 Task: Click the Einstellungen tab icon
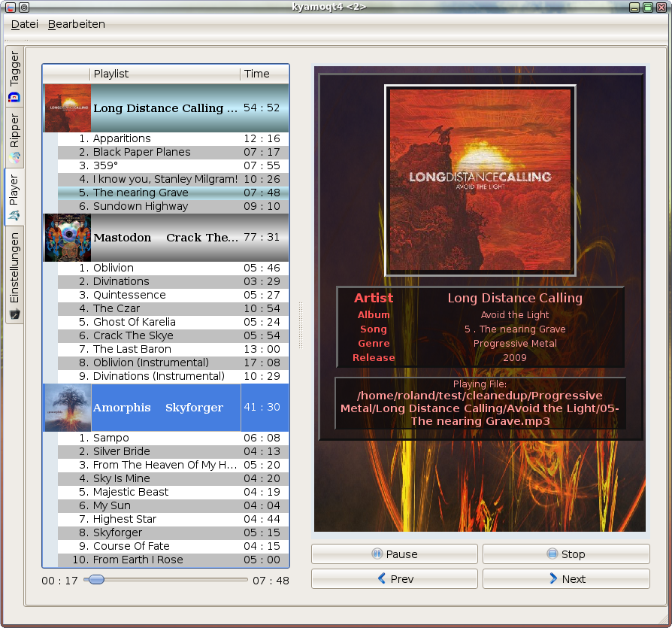pyautogui.click(x=14, y=313)
